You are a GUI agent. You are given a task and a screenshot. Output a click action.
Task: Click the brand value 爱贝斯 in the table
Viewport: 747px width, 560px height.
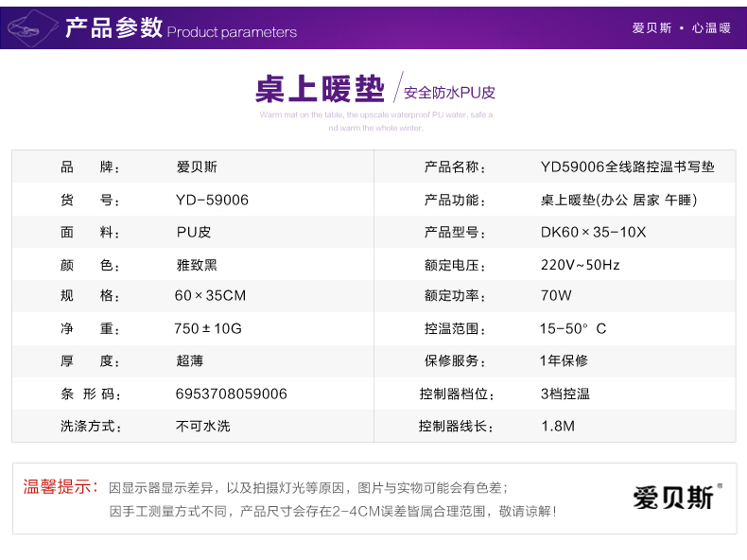pos(197,166)
